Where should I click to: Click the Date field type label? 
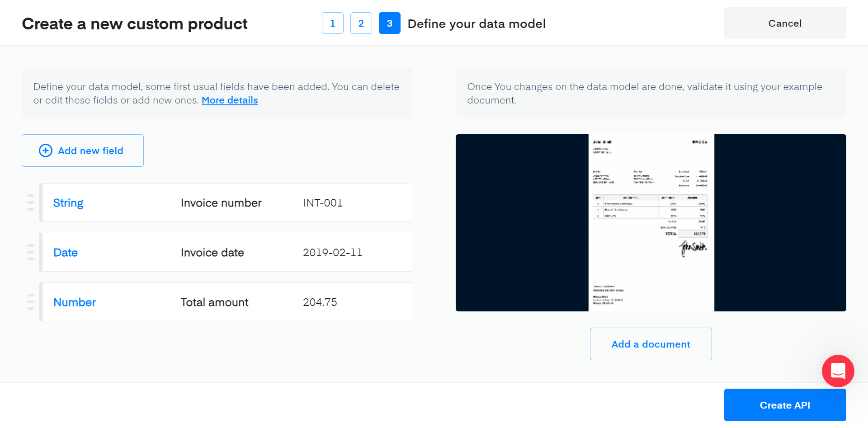click(66, 253)
